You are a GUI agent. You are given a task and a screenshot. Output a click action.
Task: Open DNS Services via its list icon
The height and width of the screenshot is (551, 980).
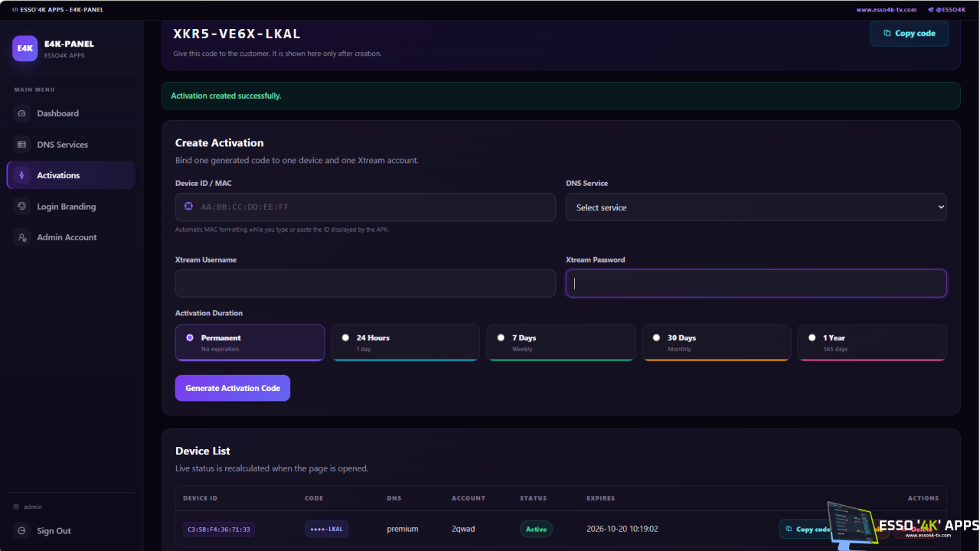click(x=21, y=145)
